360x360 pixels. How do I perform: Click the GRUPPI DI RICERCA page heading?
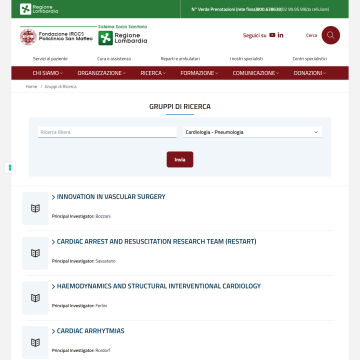180,107
